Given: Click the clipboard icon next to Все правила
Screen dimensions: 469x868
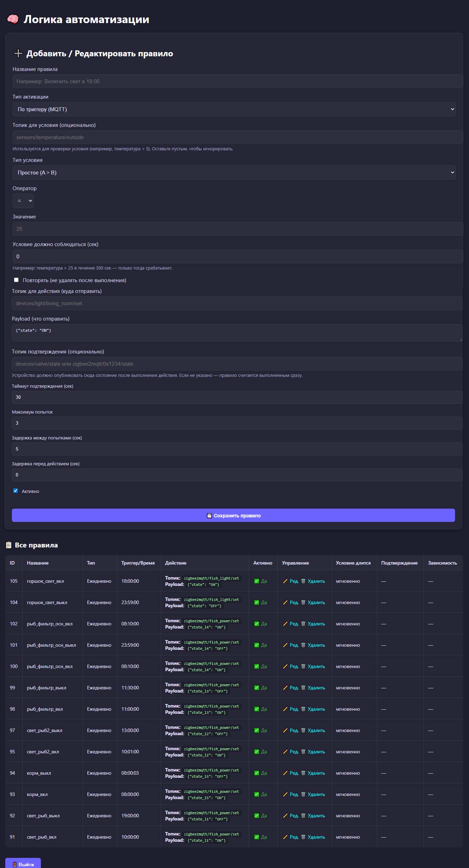Looking at the screenshot, I should 9,545.
